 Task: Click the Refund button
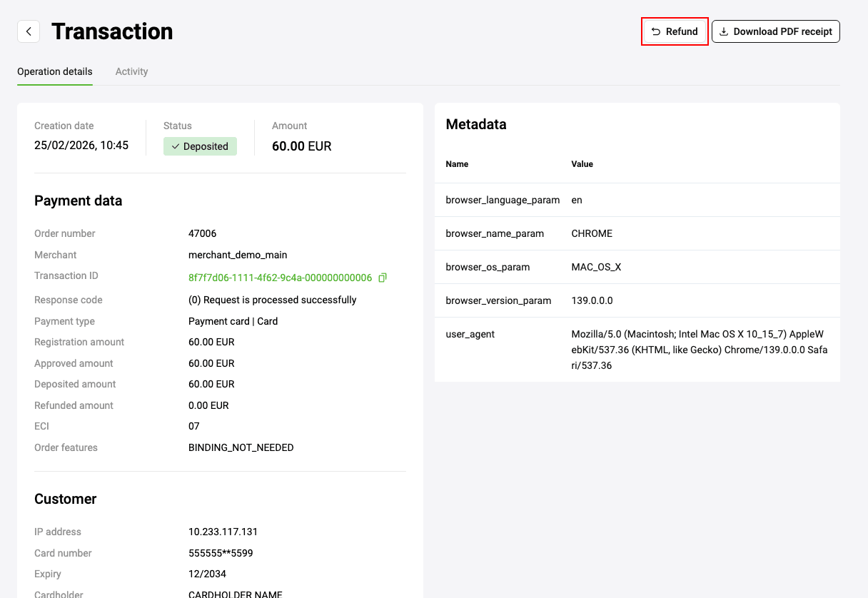(675, 31)
